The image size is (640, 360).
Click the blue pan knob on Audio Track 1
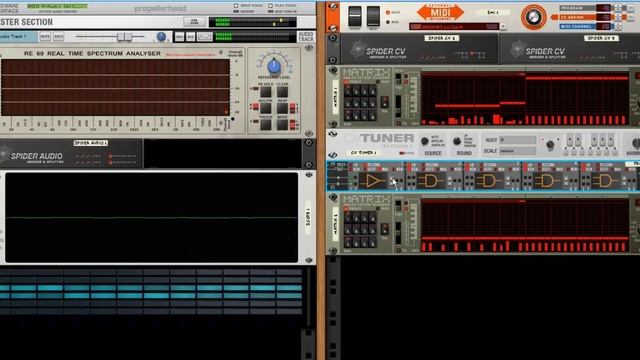[x=161, y=37]
